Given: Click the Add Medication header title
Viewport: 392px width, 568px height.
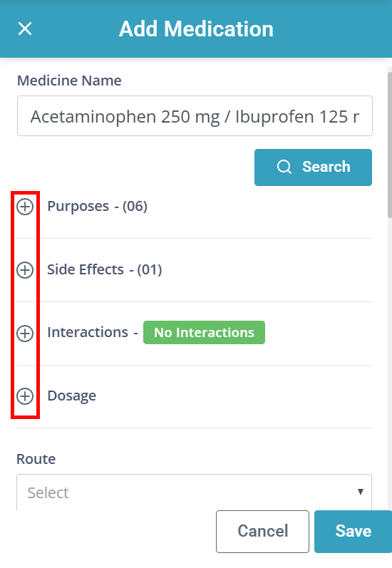Looking at the screenshot, I should [196, 29].
